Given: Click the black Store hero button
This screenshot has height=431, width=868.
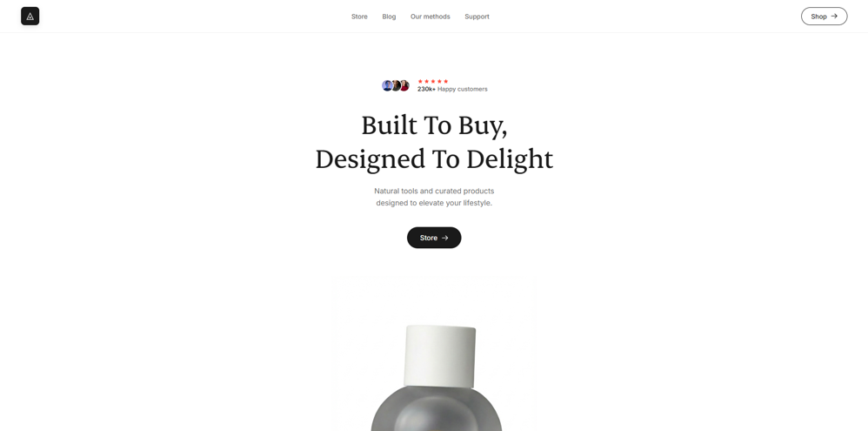Looking at the screenshot, I should 434,238.
